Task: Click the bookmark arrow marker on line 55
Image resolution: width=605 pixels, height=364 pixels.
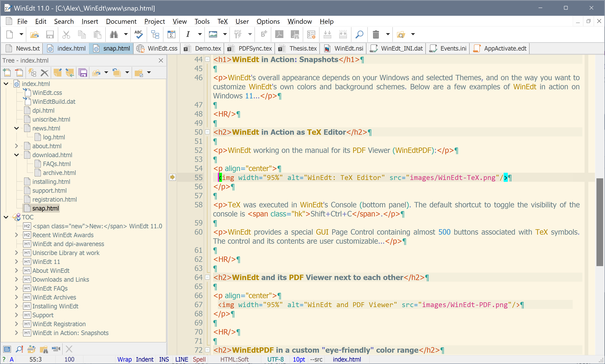Action: [x=172, y=177]
